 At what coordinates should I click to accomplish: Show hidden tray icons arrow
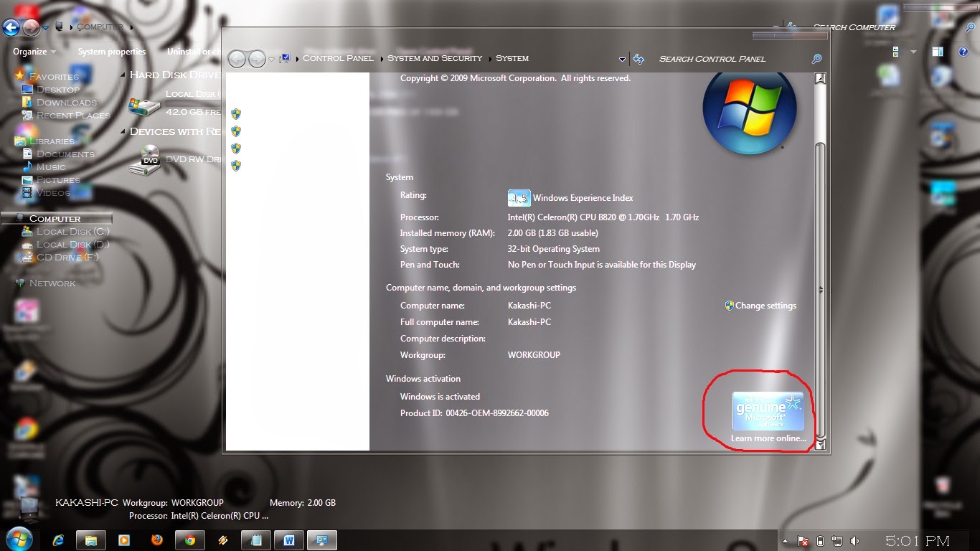(x=786, y=541)
